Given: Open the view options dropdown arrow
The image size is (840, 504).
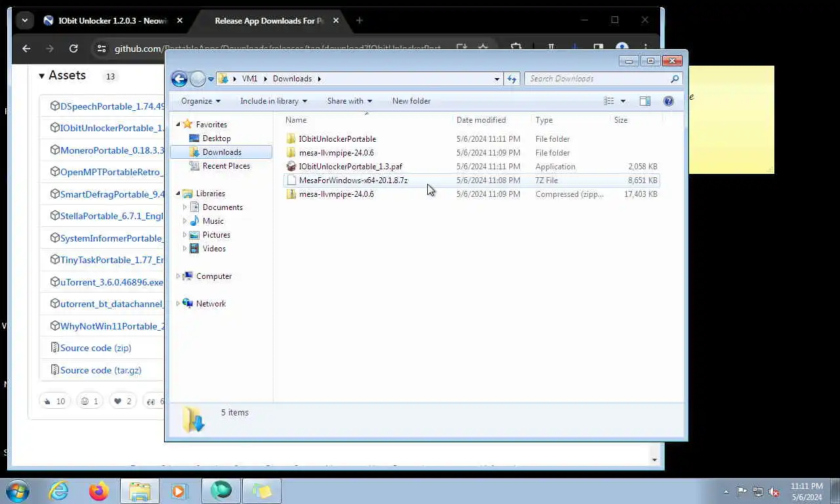Looking at the screenshot, I should [623, 101].
